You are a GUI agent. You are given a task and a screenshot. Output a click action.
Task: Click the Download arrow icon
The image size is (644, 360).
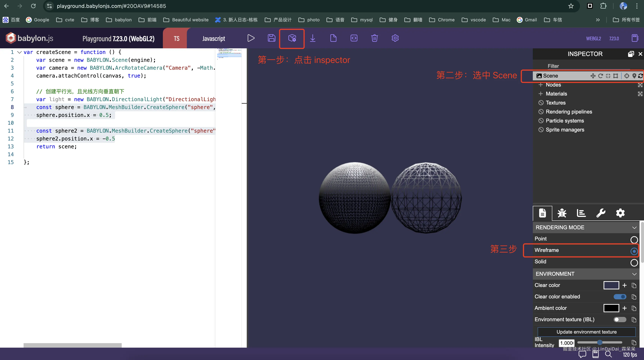313,38
